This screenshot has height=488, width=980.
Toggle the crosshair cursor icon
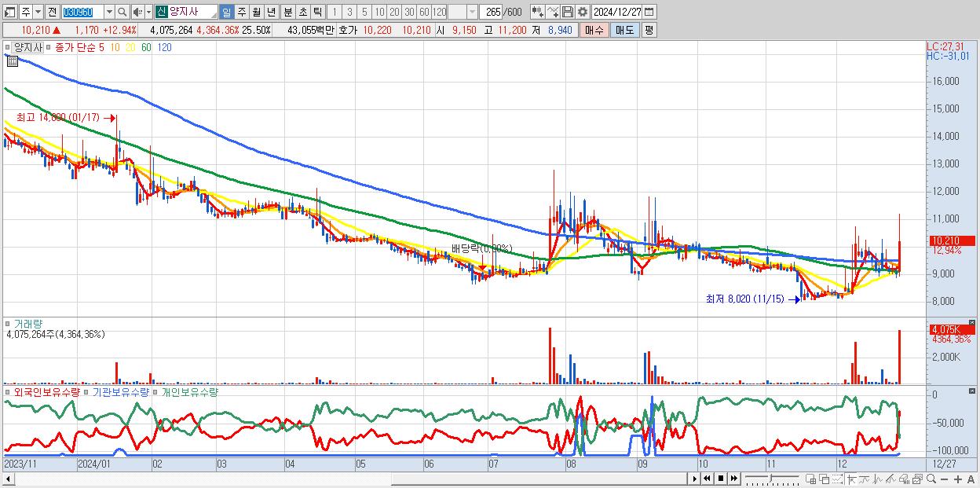coord(851,479)
